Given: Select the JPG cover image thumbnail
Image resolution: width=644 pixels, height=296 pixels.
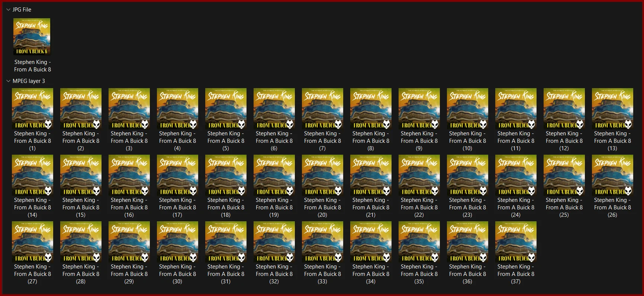Looking at the screenshot, I should 32,36.
